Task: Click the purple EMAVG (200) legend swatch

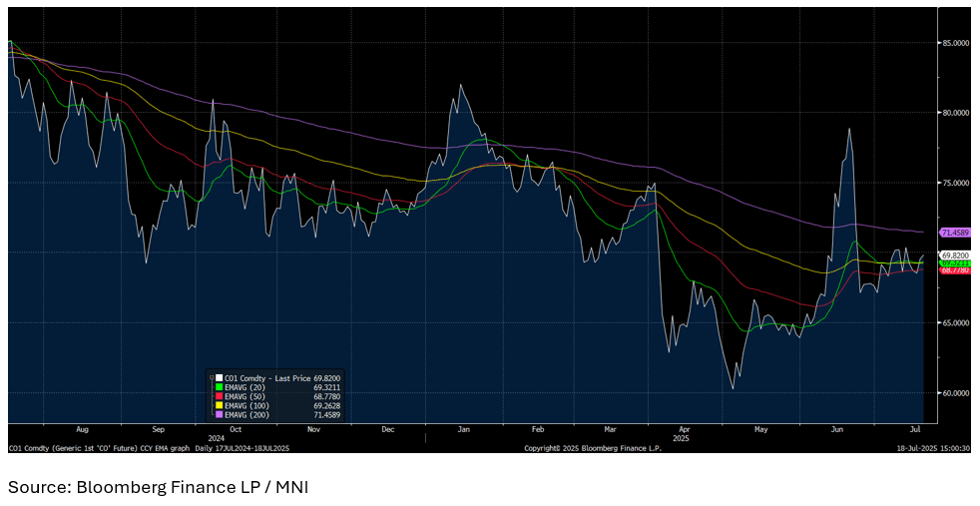Action: click(221, 415)
